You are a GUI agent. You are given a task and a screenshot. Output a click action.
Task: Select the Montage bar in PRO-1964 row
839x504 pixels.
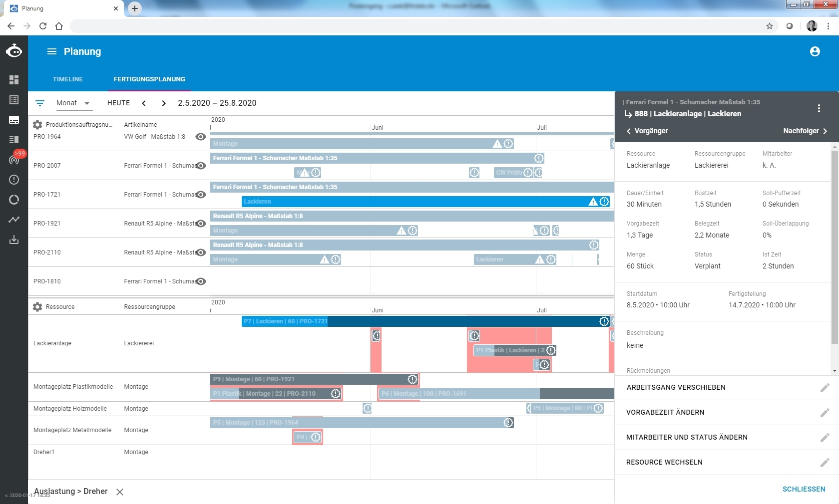click(x=362, y=144)
